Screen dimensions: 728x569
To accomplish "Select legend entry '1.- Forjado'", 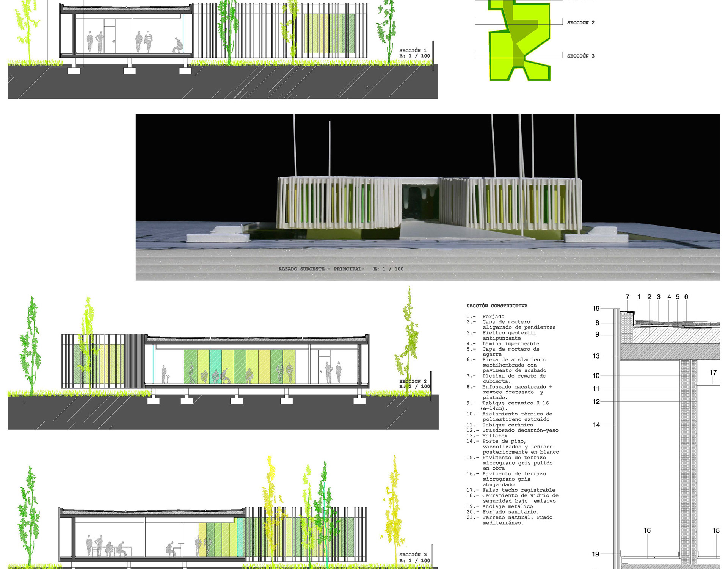I will pyautogui.click(x=485, y=317).
